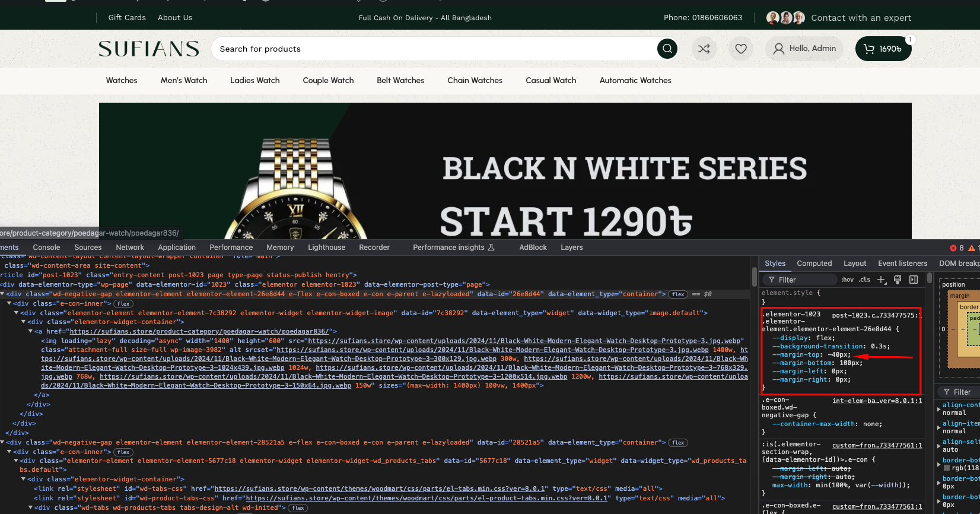This screenshot has height=514, width=980.
Task: Click flex badge on second e-con-inner div
Action: (123, 452)
